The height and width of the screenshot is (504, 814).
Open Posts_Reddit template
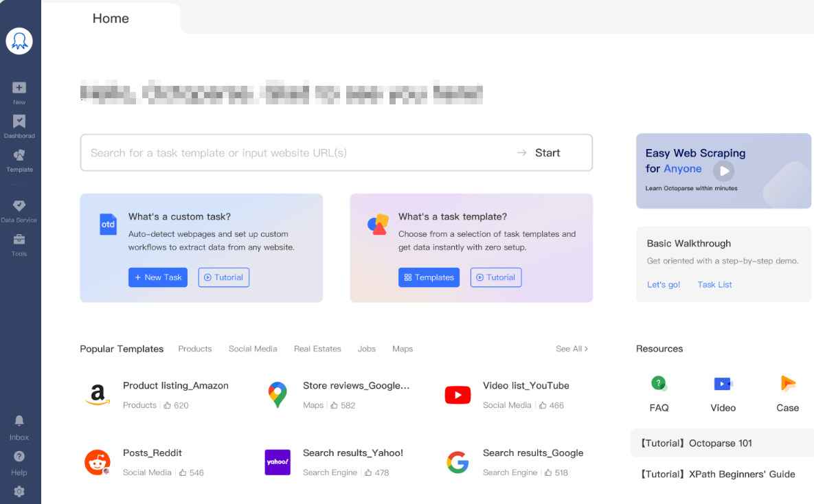click(152, 453)
